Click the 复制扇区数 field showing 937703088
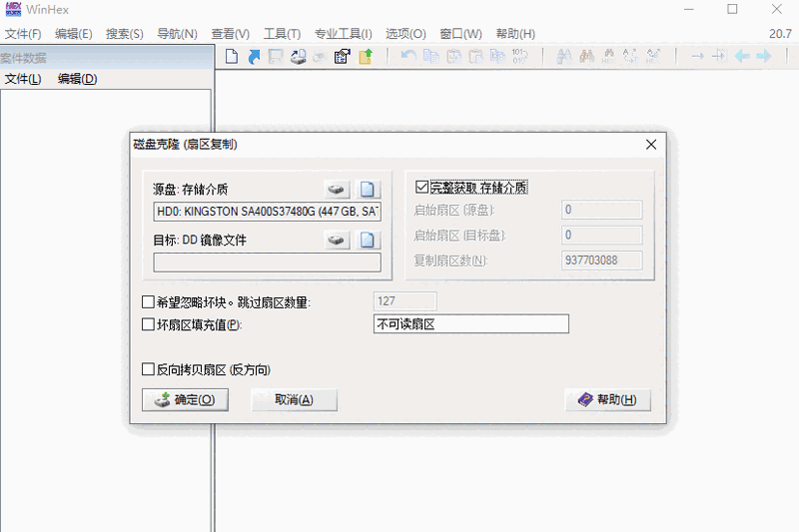799x532 pixels. pyautogui.click(x=602, y=261)
